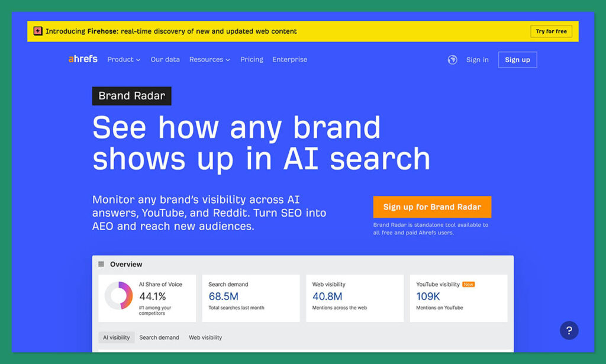Image resolution: width=606 pixels, height=364 pixels.
Task: Click the Brand Radar label badge
Action: (131, 95)
